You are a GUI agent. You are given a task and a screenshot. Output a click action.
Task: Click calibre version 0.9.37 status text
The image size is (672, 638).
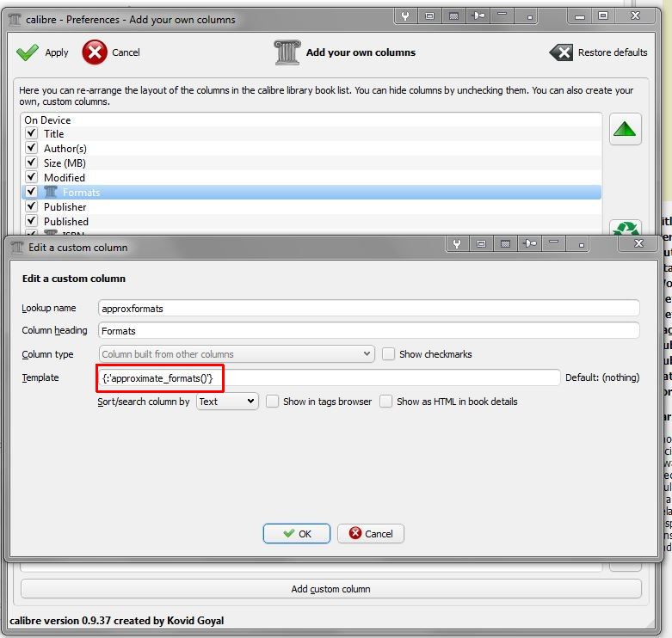(116, 621)
